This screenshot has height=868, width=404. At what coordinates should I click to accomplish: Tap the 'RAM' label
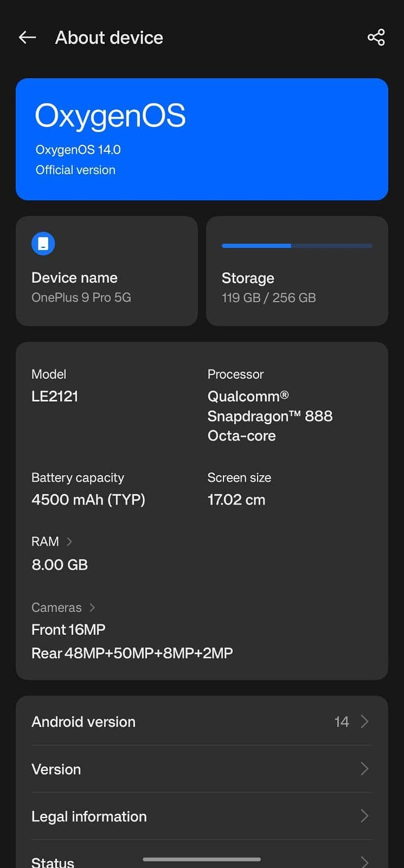[x=45, y=541]
